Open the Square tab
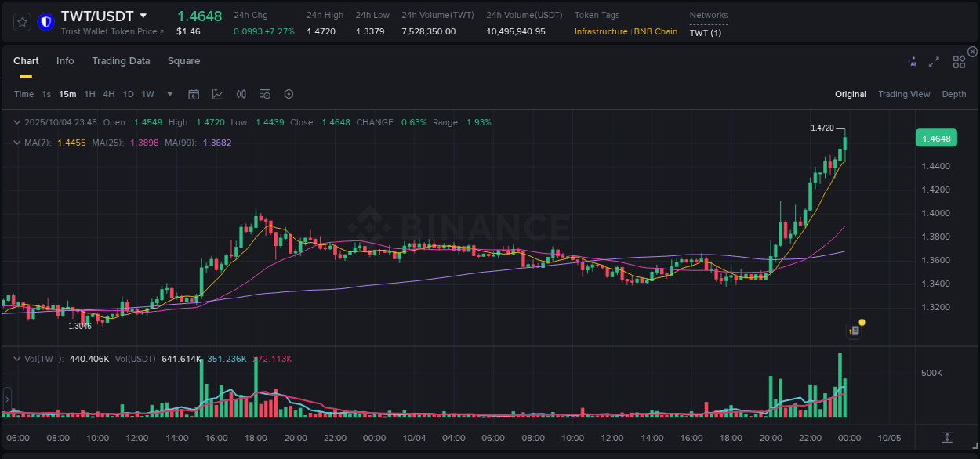The image size is (980, 459). [183, 60]
